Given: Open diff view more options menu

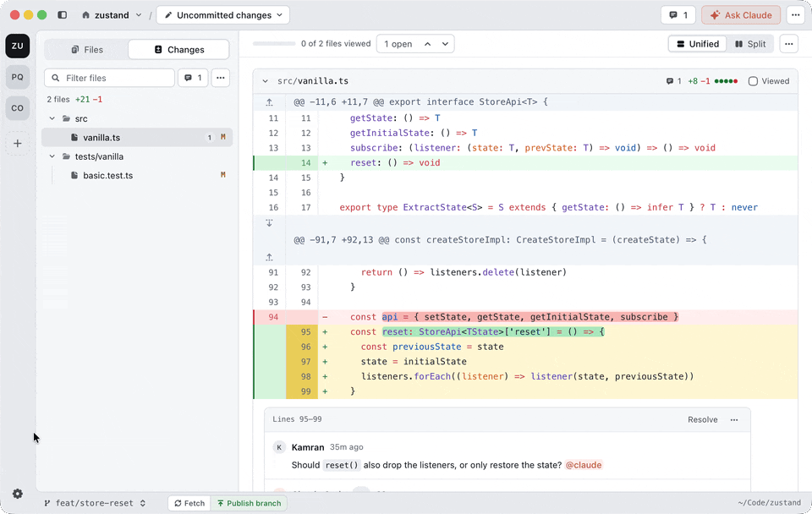Looking at the screenshot, I should click(788, 44).
